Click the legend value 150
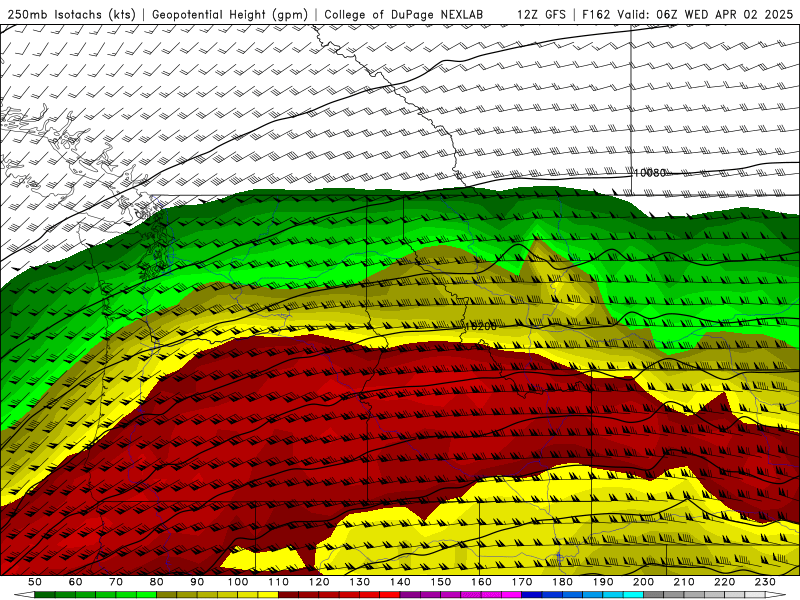The width and height of the screenshot is (800, 600). coord(441,582)
